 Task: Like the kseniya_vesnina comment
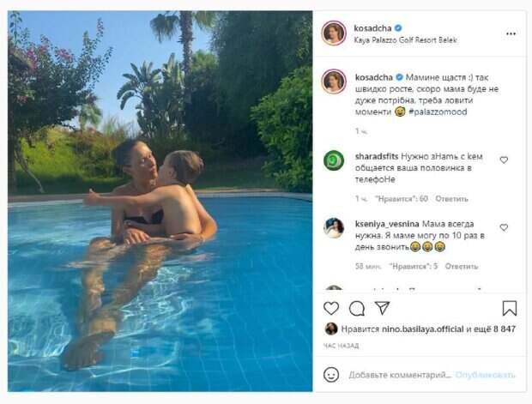504,227
